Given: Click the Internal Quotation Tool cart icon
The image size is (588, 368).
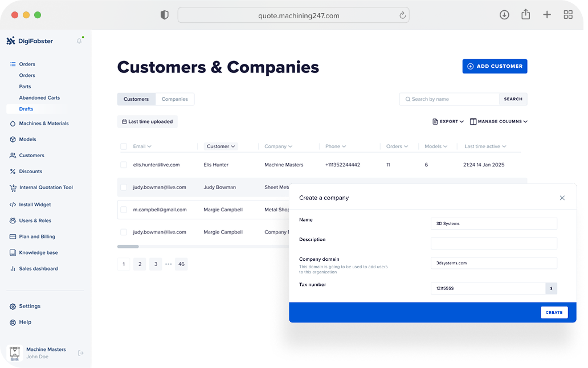Looking at the screenshot, I should (x=13, y=188).
